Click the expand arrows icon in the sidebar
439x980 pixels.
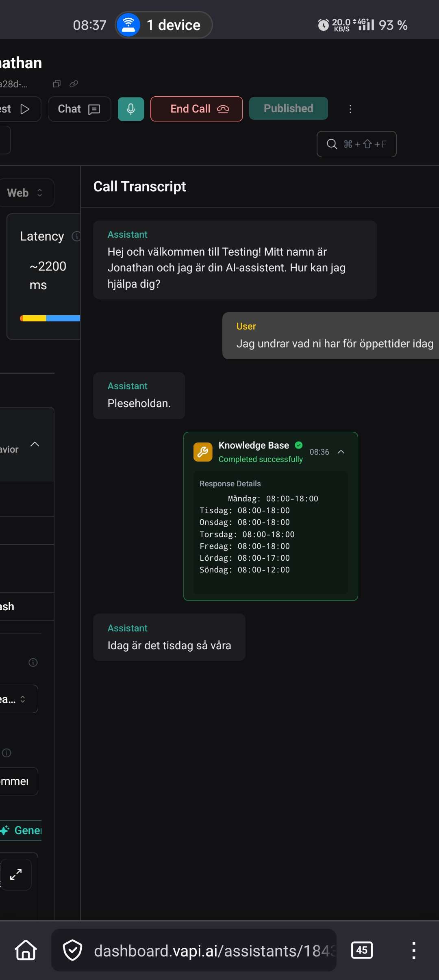(x=16, y=874)
